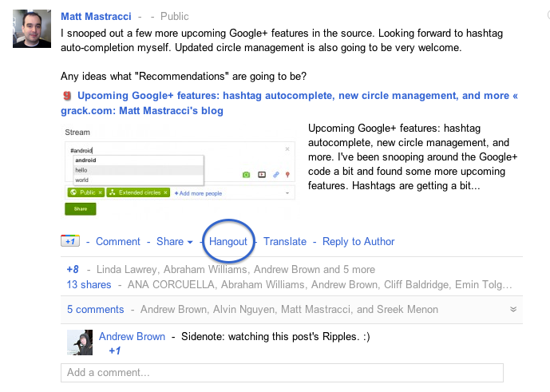Click the camera icon in preview image
The width and height of the screenshot is (550, 392).
(246, 174)
